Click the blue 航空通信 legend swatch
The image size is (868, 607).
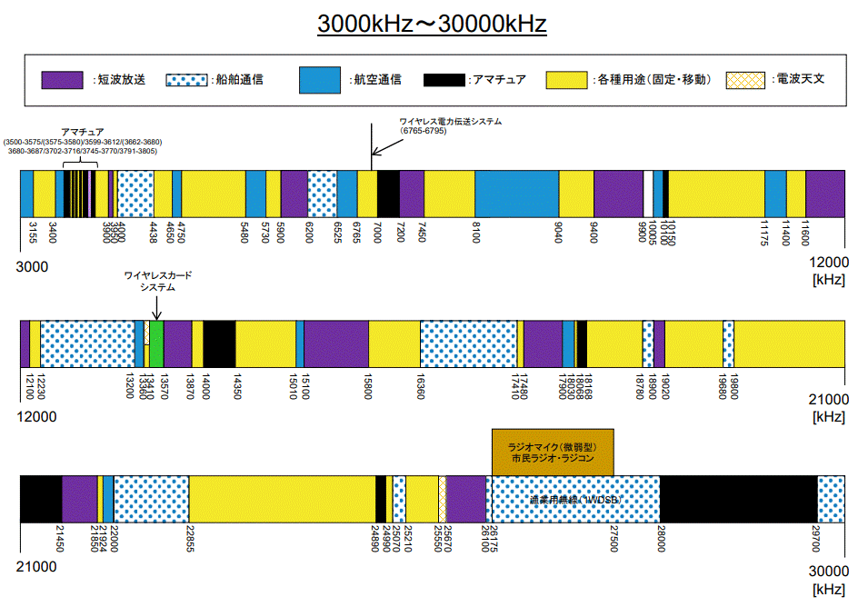320,80
